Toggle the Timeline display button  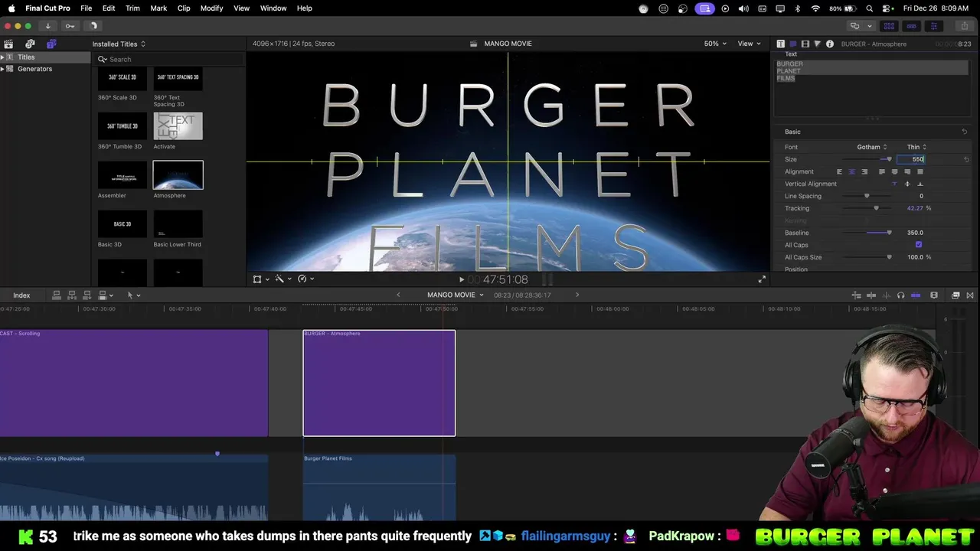pyautogui.click(x=911, y=26)
